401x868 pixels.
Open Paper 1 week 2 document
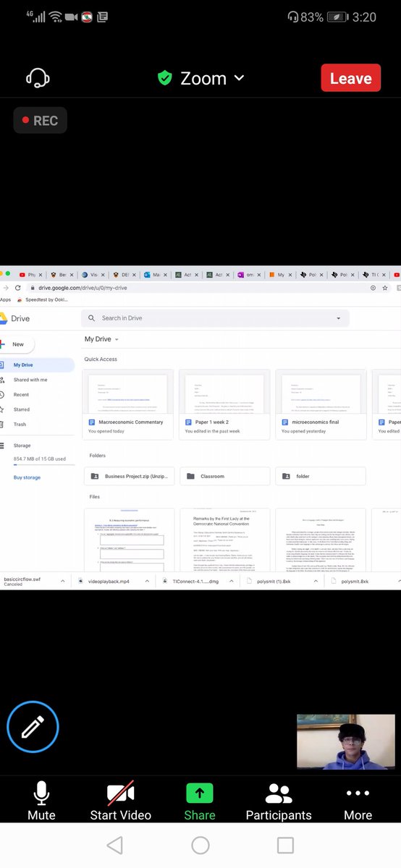[x=225, y=404]
